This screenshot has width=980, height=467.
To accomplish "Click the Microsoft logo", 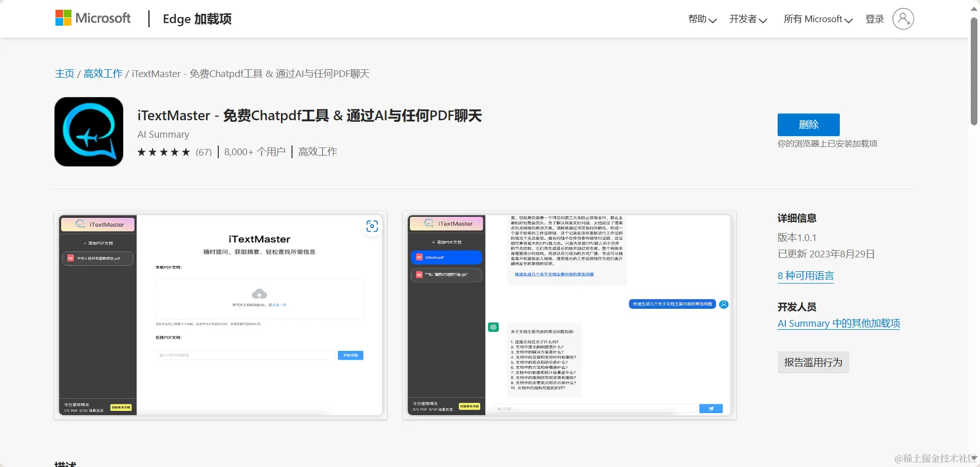I will tap(93, 18).
